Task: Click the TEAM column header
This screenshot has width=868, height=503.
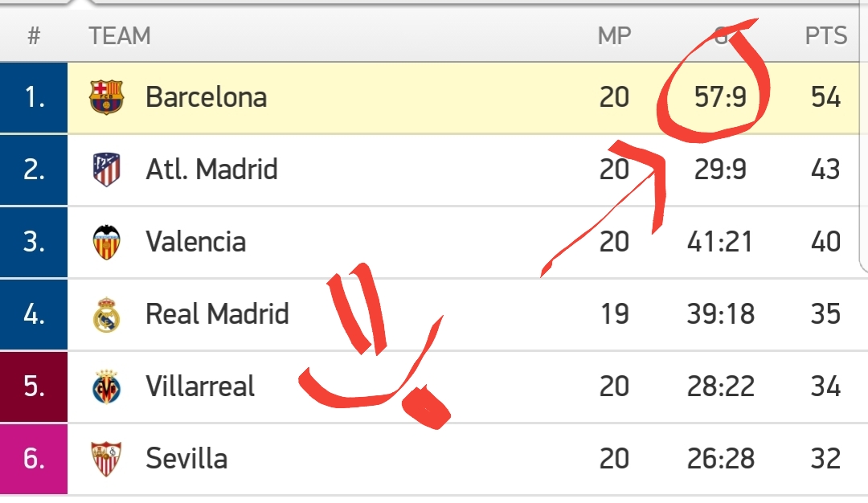Action: 120,36
